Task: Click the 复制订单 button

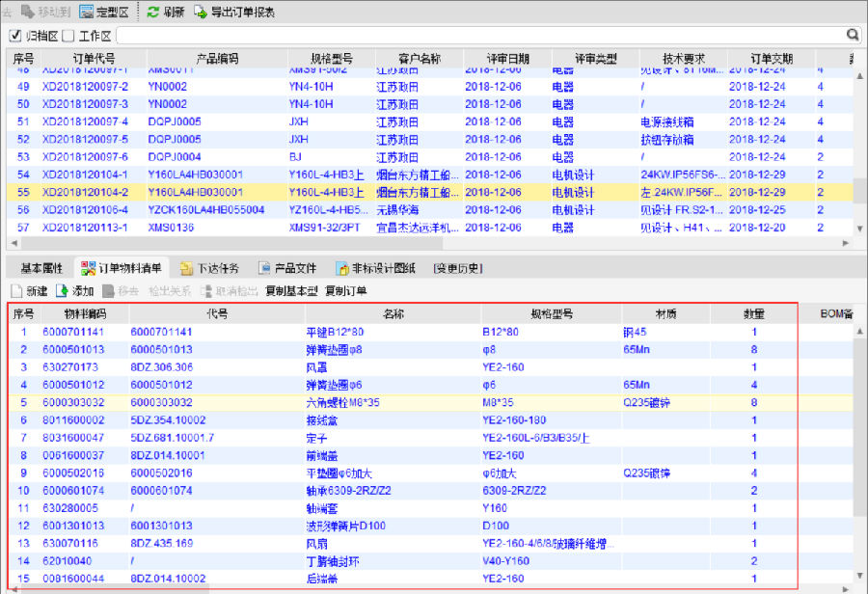Action: pyautogui.click(x=345, y=291)
